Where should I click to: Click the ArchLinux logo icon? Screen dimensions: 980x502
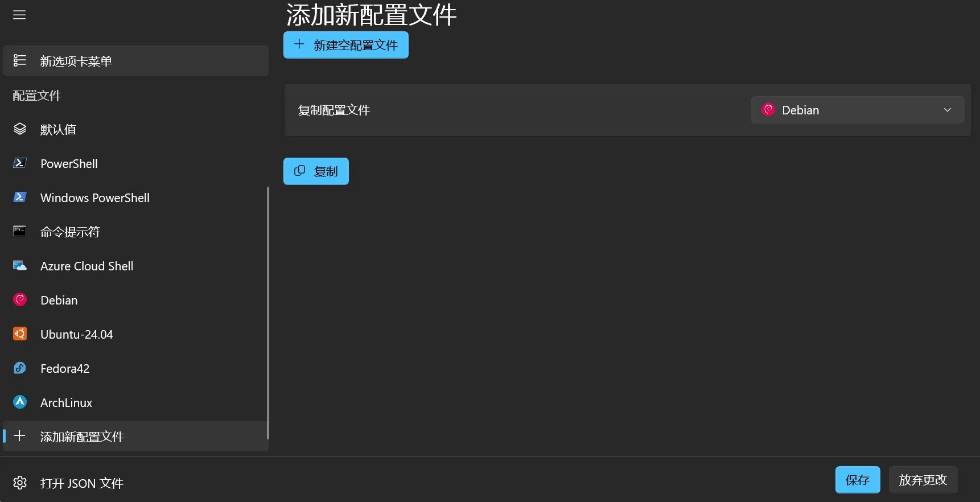click(x=20, y=402)
